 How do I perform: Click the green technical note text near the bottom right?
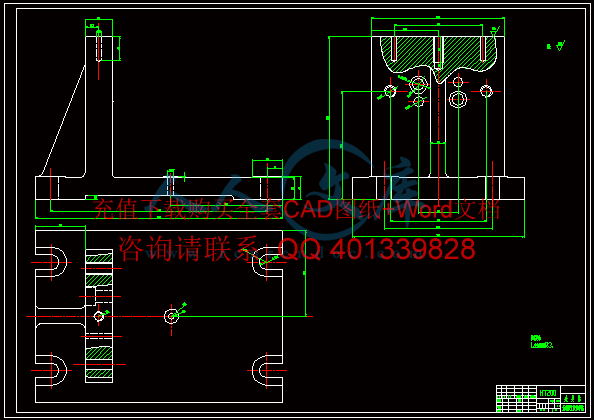tap(542, 342)
